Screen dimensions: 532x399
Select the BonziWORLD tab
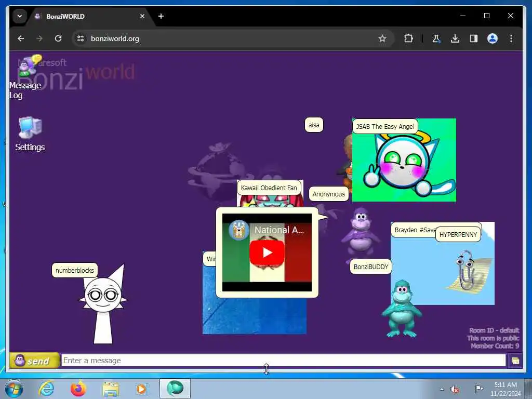click(x=88, y=16)
